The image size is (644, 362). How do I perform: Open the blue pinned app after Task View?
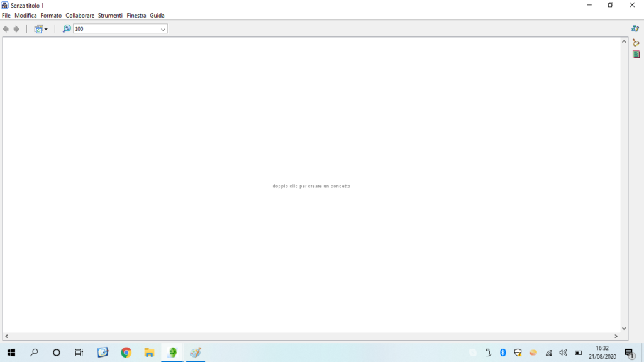pos(103,353)
